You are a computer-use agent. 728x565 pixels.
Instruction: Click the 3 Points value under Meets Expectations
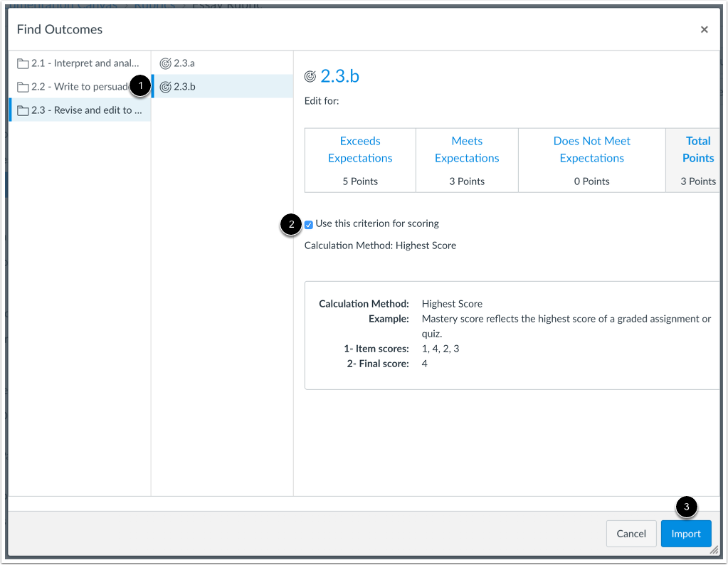(467, 181)
